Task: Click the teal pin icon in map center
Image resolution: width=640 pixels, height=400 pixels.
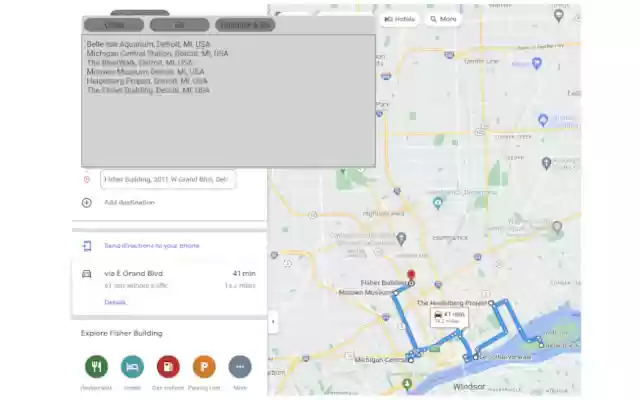Action: pyautogui.click(x=438, y=203)
